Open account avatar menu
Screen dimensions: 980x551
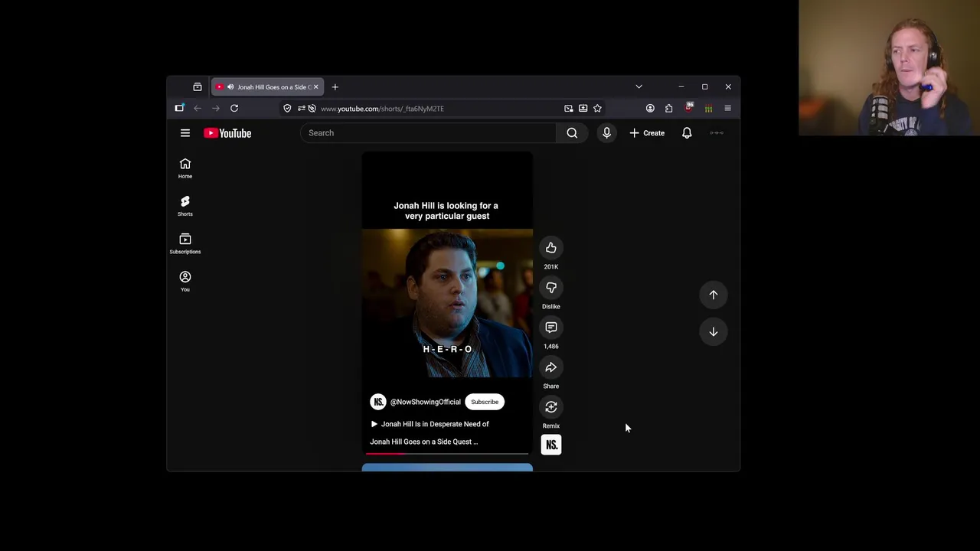tap(717, 133)
